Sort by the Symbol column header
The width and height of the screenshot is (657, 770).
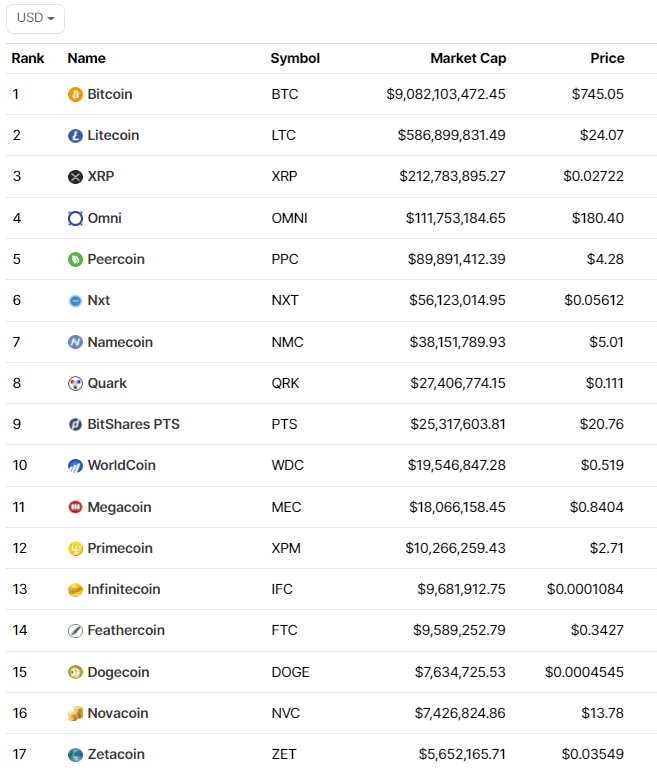[x=295, y=58]
